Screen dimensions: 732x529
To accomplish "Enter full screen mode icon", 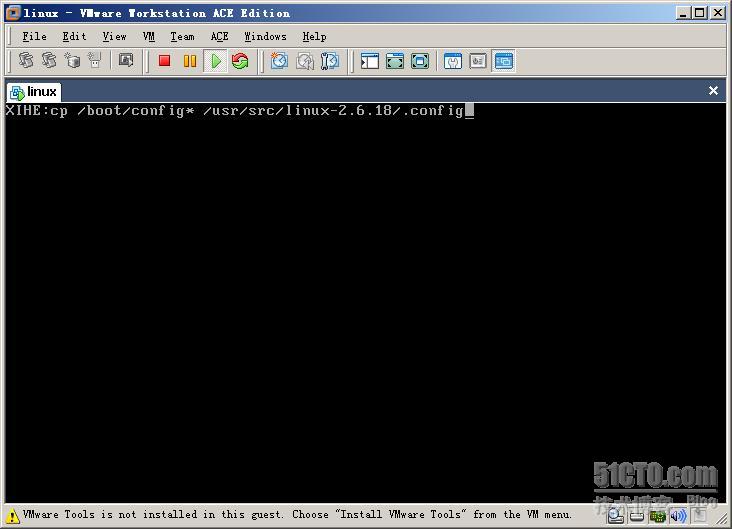I will [x=420, y=61].
